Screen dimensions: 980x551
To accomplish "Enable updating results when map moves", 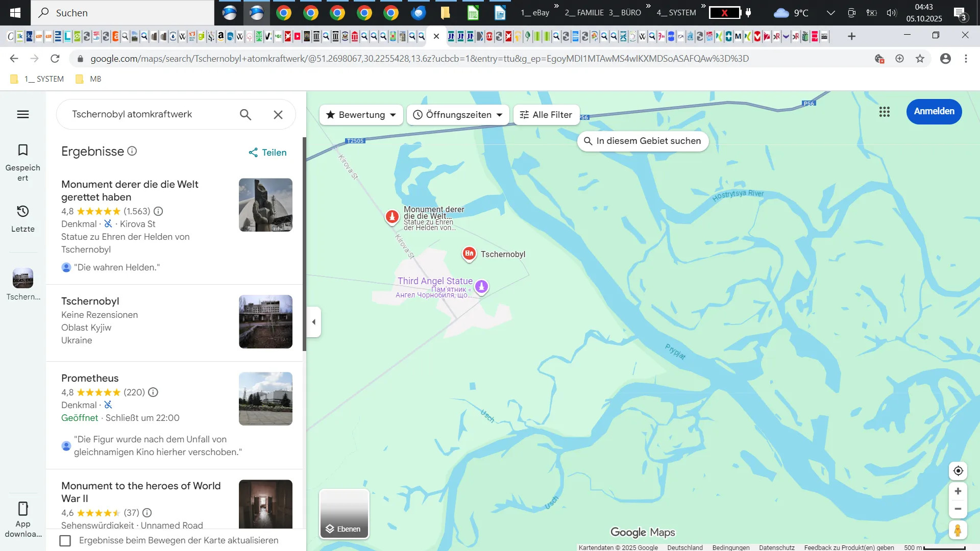I will 65,541.
